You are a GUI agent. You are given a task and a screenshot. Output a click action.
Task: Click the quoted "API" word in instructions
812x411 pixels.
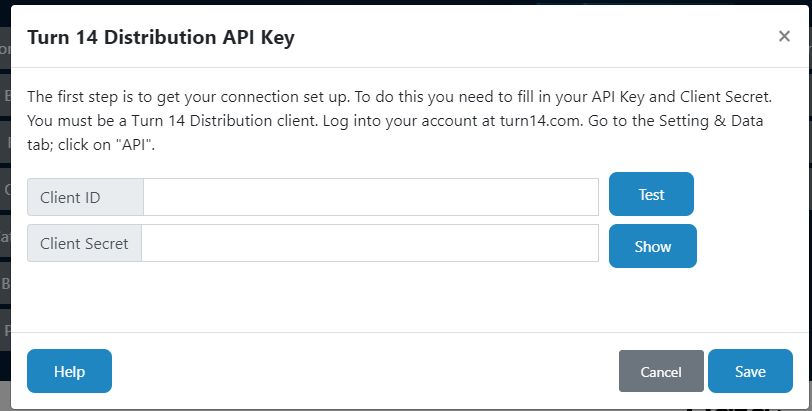point(132,143)
